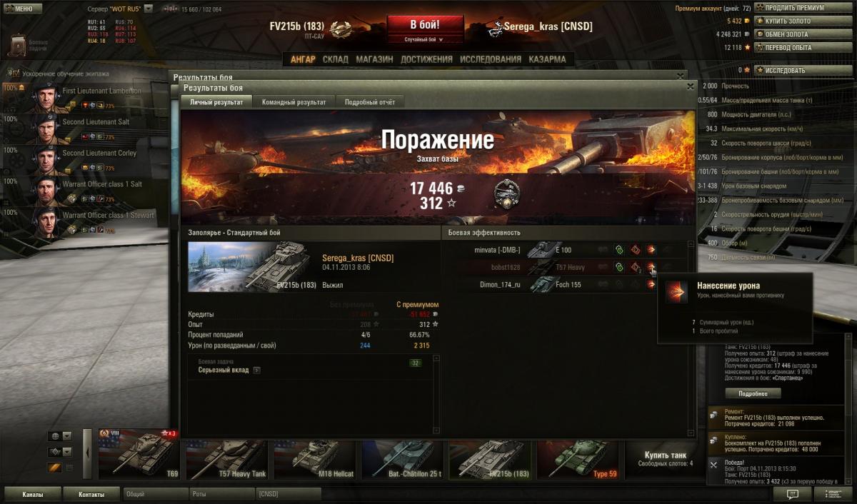Click the critical hits icon for T57 Heavy

tap(636, 268)
